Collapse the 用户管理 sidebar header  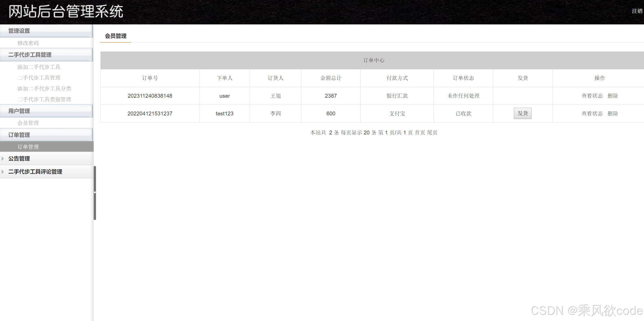pos(19,111)
